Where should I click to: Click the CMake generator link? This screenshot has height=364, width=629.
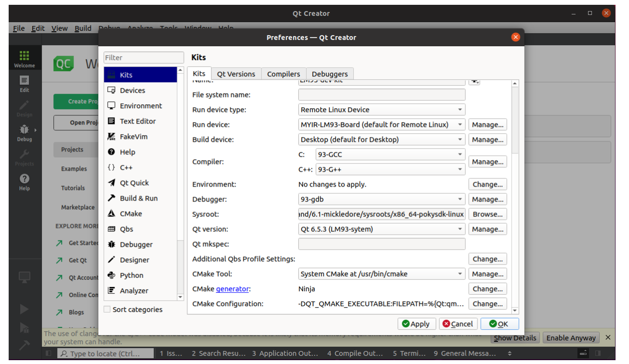[232, 289]
